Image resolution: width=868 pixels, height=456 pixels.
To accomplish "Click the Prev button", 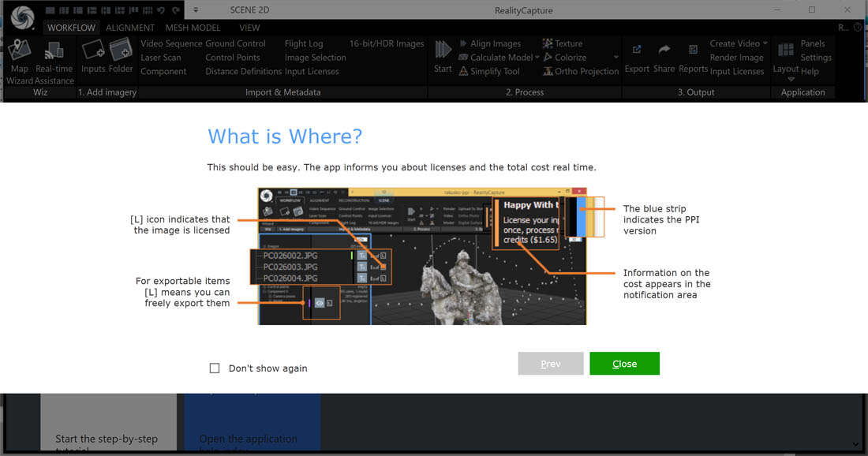I will point(551,364).
